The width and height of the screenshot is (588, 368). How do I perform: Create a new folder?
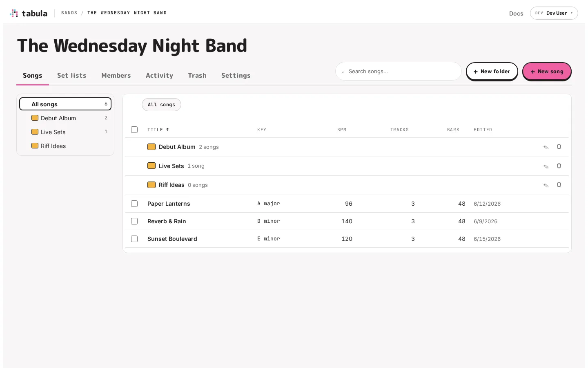tap(492, 72)
